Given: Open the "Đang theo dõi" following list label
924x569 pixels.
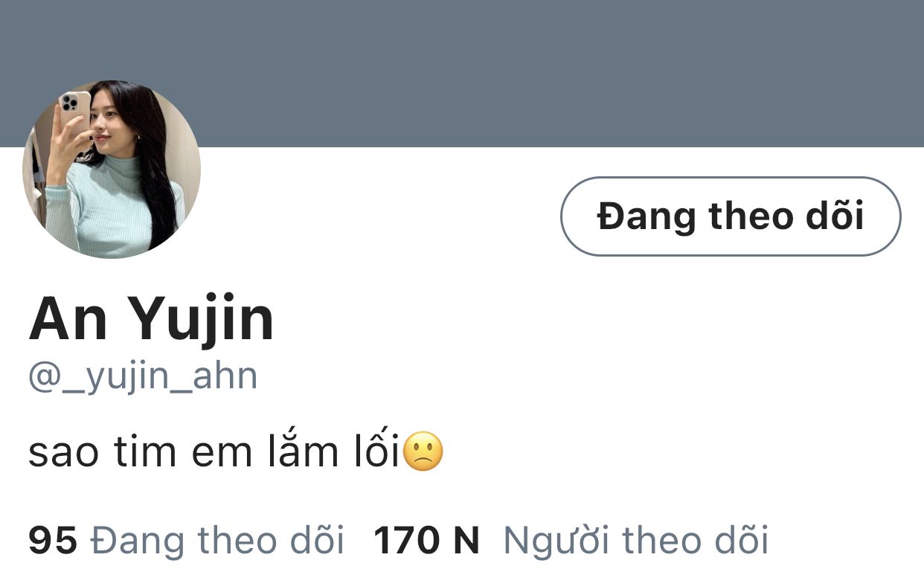Looking at the screenshot, I should (x=217, y=540).
